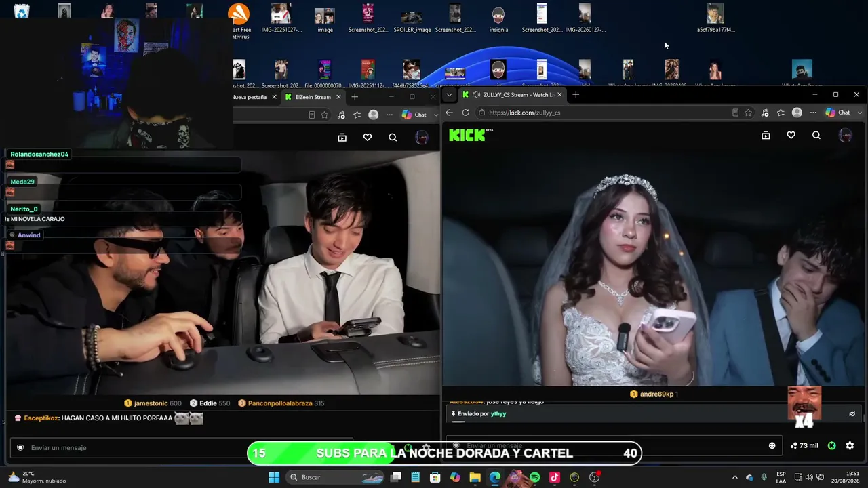The width and height of the screenshot is (868, 488).
Task: Close the ZULLYY_CS Stream tab
Action: 559,95
